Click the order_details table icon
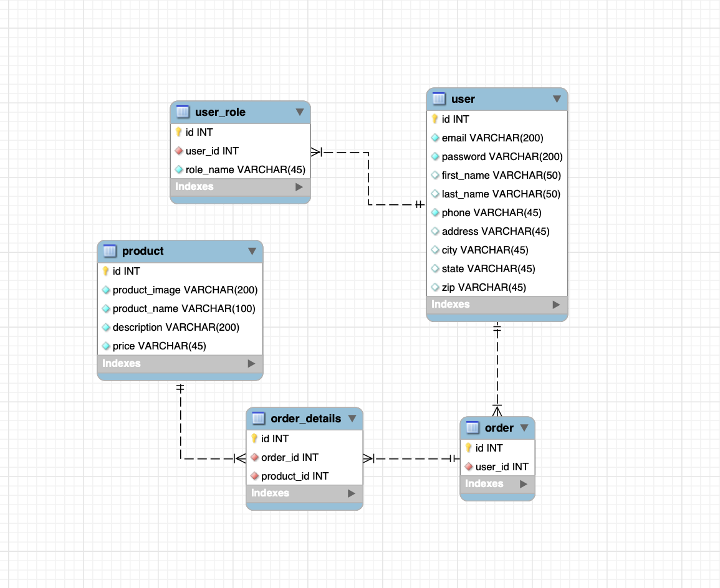Viewport: 720px width, 588px height. tap(259, 419)
